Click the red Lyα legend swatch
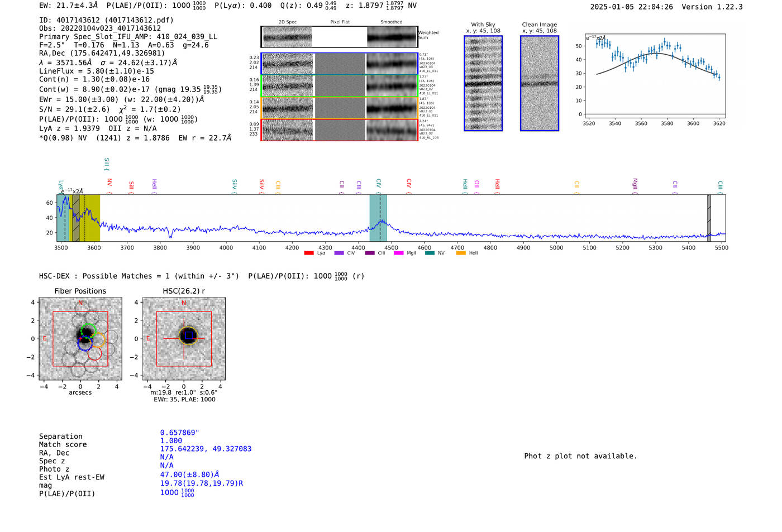The width and height of the screenshot is (782, 532). 309,253
